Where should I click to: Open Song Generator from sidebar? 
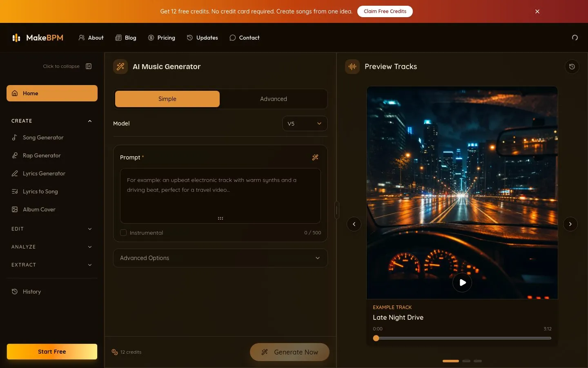(52, 137)
